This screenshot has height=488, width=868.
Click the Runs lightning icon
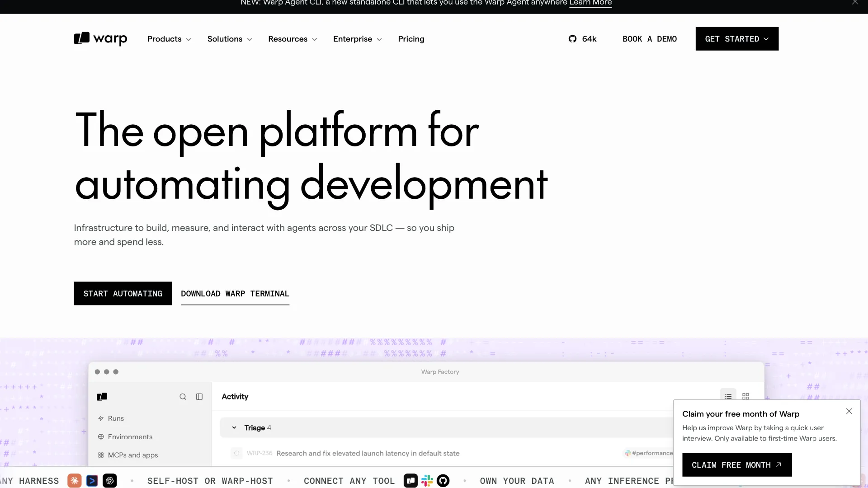[101, 418]
